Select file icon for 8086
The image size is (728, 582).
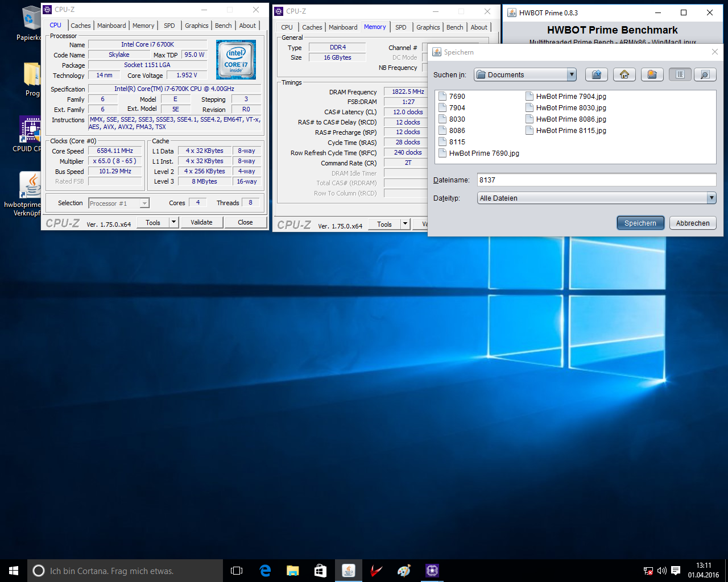442,130
